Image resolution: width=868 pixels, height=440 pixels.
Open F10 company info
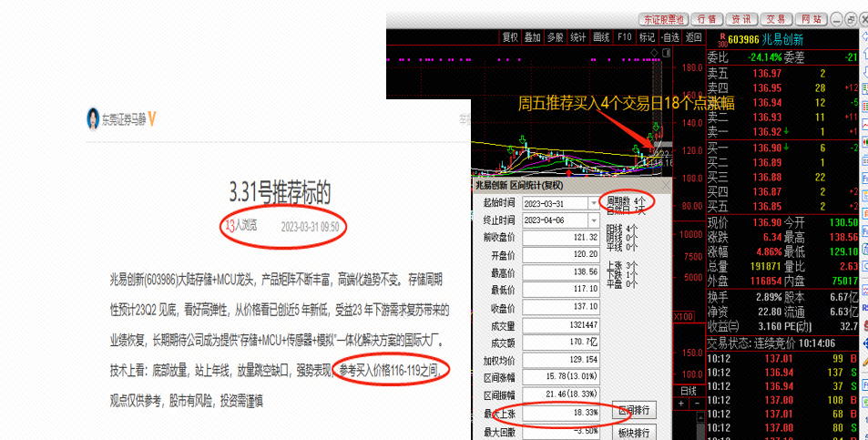625,37
